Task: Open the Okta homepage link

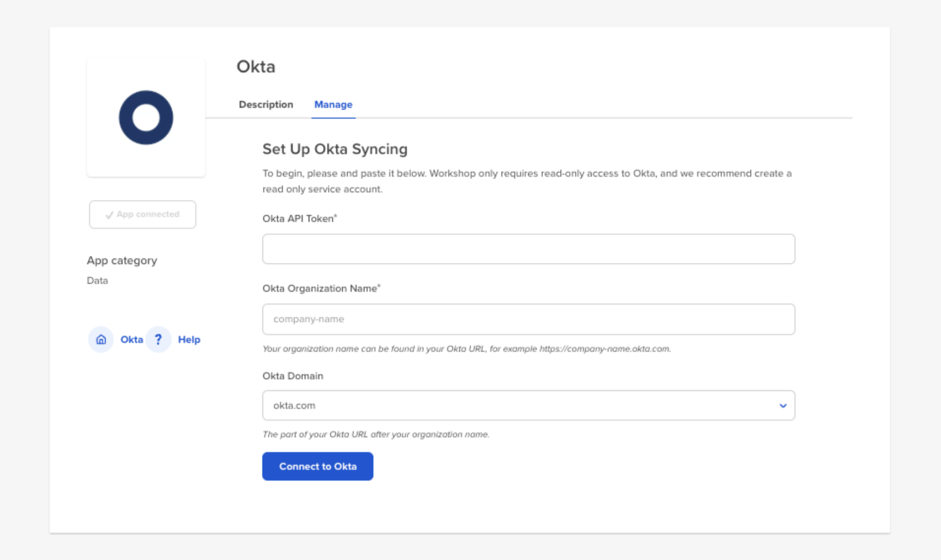Action: pyautogui.click(x=131, y=339)
